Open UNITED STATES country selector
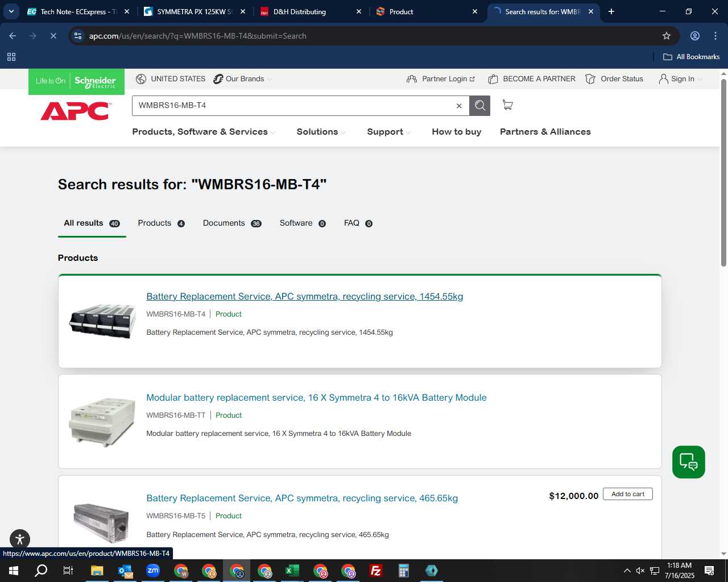 coord(171,79)
